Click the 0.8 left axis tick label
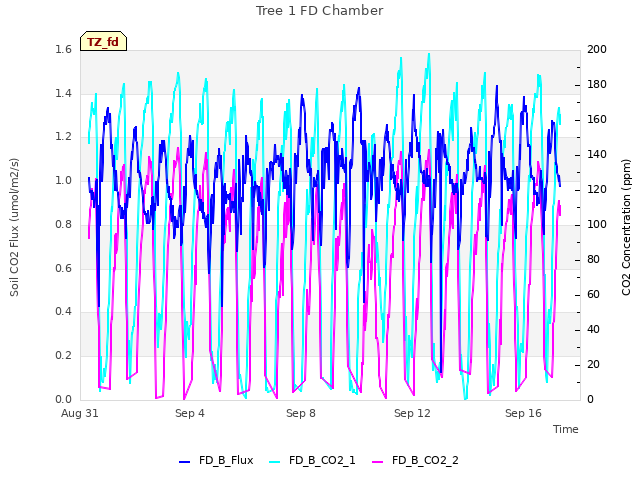 point(63,224)
